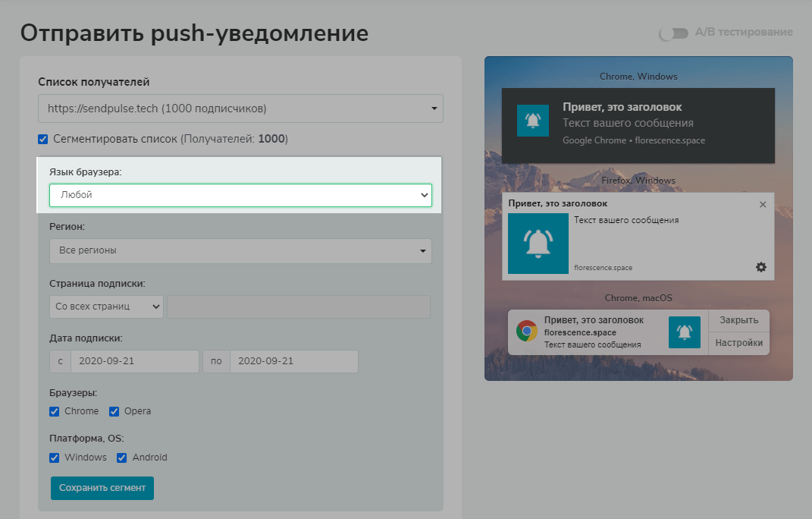
Task: Click Закрыть in macOS notification preview
Action: (x=738, y=320)
